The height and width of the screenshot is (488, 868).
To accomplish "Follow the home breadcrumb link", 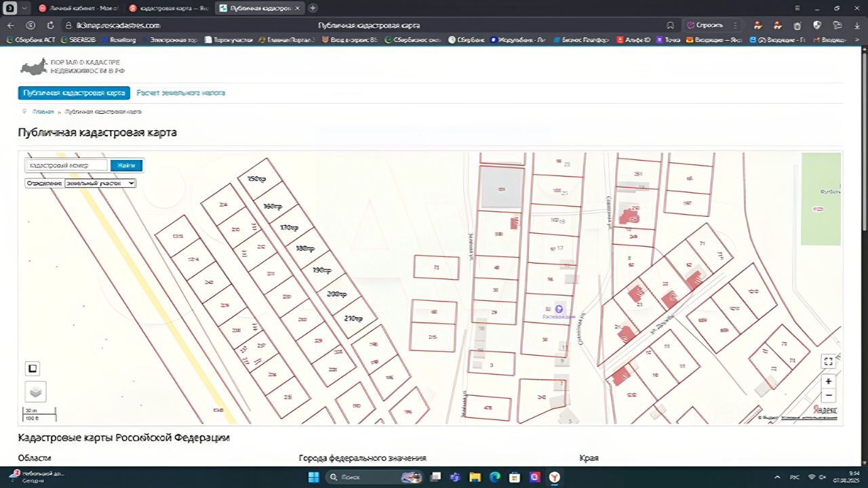I will coord(43,111).
